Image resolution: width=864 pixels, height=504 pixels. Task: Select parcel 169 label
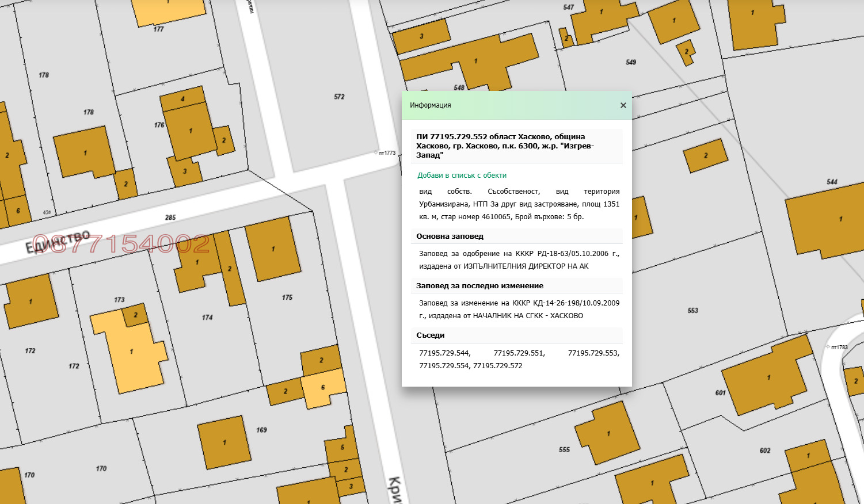point(261,430)
